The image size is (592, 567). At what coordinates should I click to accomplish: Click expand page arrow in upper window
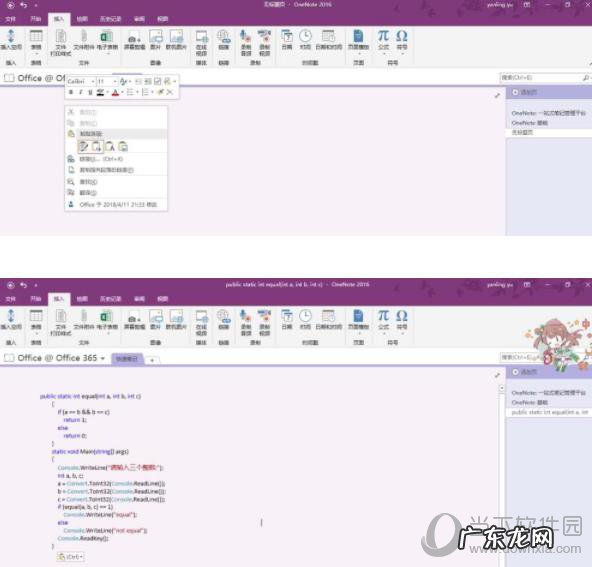coord(497,96)
